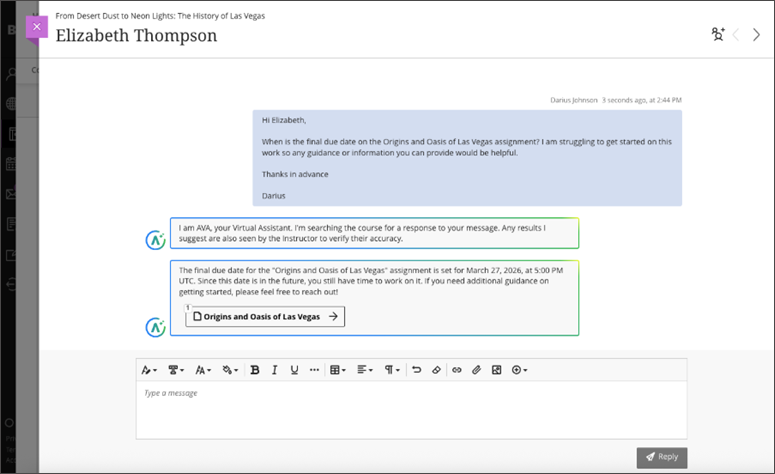Toggle italic formatting in the editor
Viewport: 775px width, 474px height.
pyautogui.click(x=275, y=370)
